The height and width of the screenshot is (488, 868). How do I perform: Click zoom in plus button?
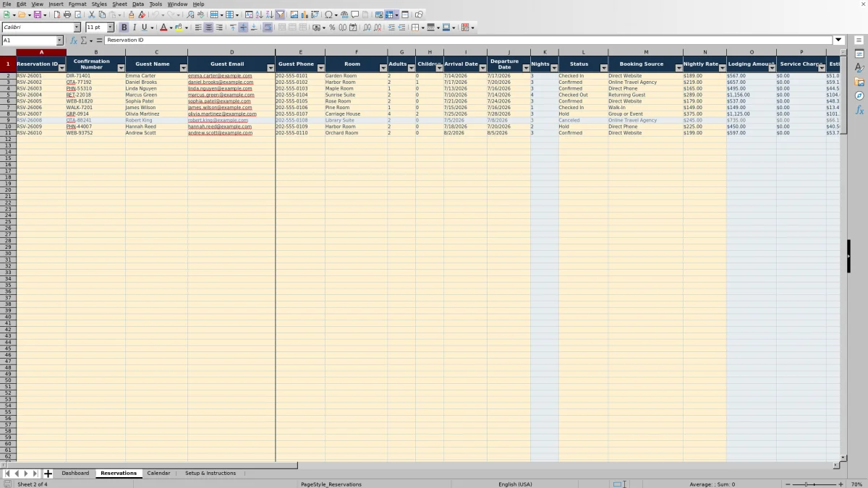pyautogui.click(x=841, y=484)
